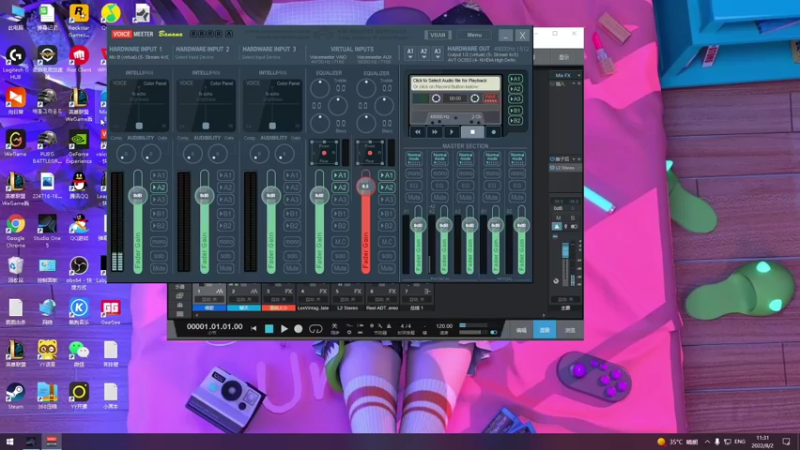Click Studio One stop transport button
Image resolution: width=800 pixels, height=450 pixels.
coord(269,329)
